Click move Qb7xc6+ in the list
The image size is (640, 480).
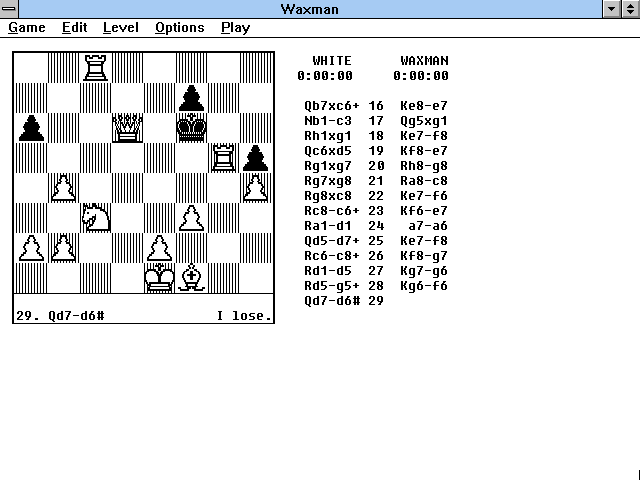click(332, 106)
